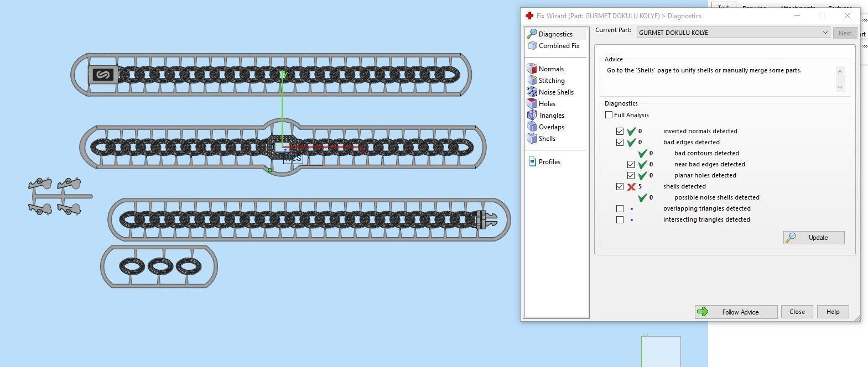The height and width of the screenshot is (367, 868).
Task: Toggle the overlapping triangles detected checkbox
Action: [620, 208]
